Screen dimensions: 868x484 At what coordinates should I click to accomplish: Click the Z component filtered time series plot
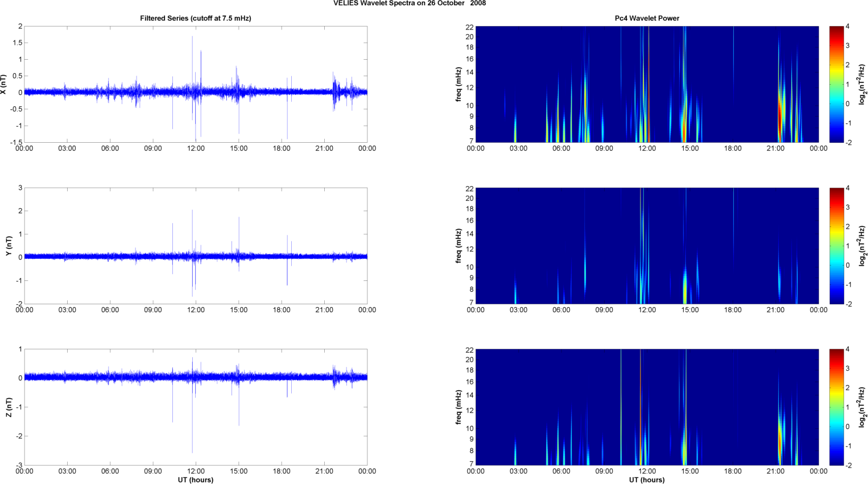(x=195, y=407)
